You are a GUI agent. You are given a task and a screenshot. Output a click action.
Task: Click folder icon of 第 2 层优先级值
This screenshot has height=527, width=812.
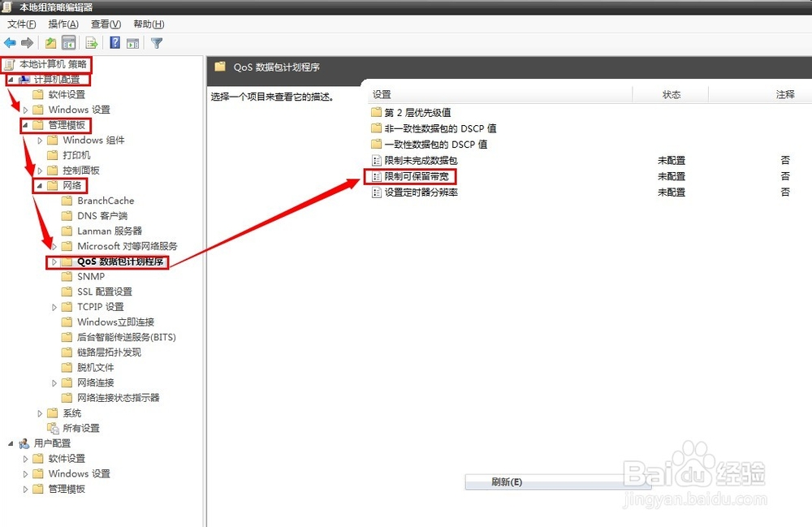pos(377,112)
